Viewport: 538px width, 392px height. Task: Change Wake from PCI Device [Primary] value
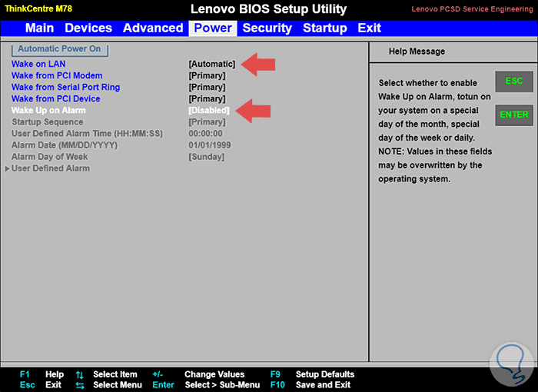pos(207,99)
